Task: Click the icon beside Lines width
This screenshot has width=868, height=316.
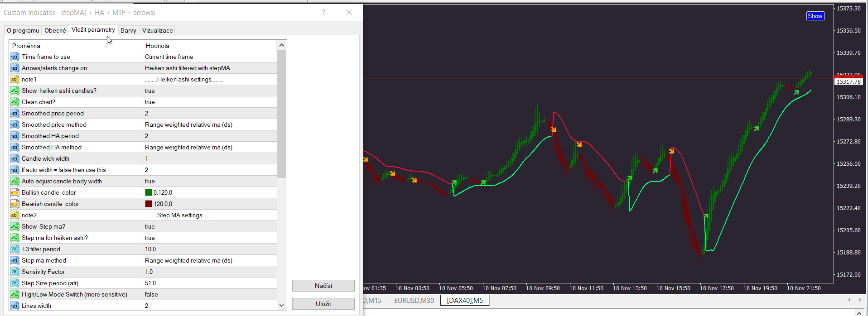Action: coord(14,306)
